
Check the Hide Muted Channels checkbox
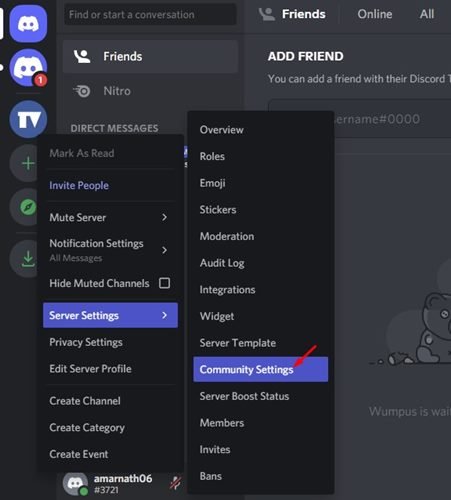click(164, 283)
